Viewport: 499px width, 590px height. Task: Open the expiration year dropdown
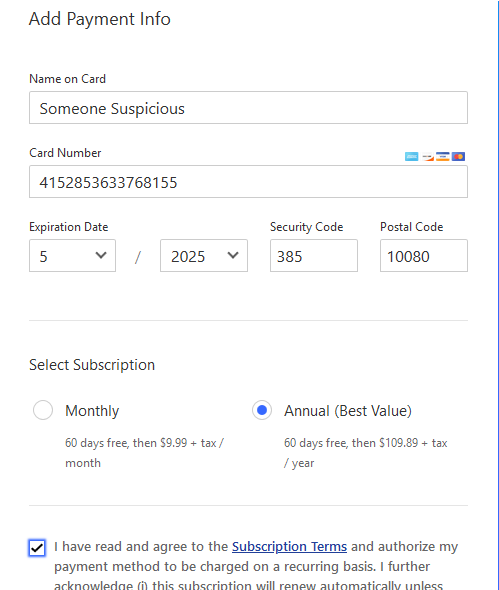[204, 255]
